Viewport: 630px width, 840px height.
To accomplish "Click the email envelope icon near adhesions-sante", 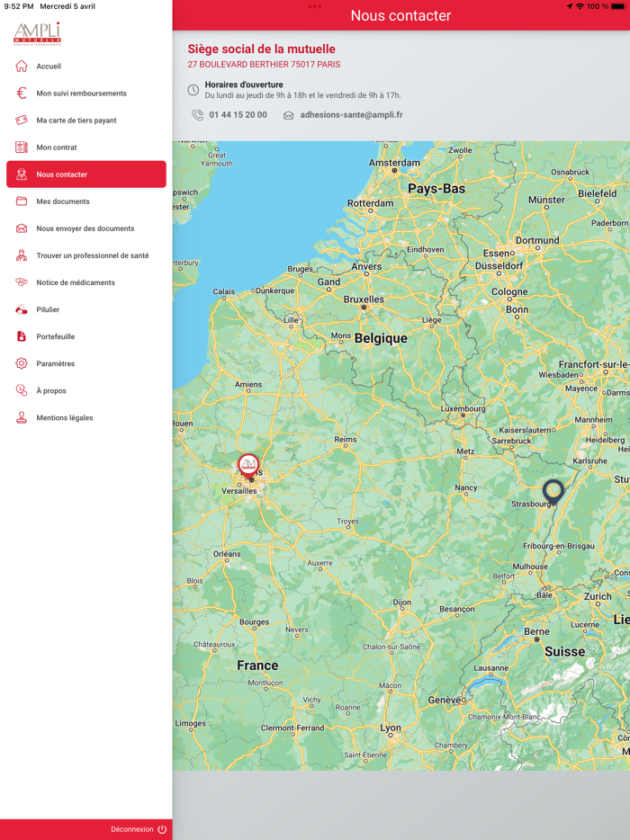I will coord(289,115).
